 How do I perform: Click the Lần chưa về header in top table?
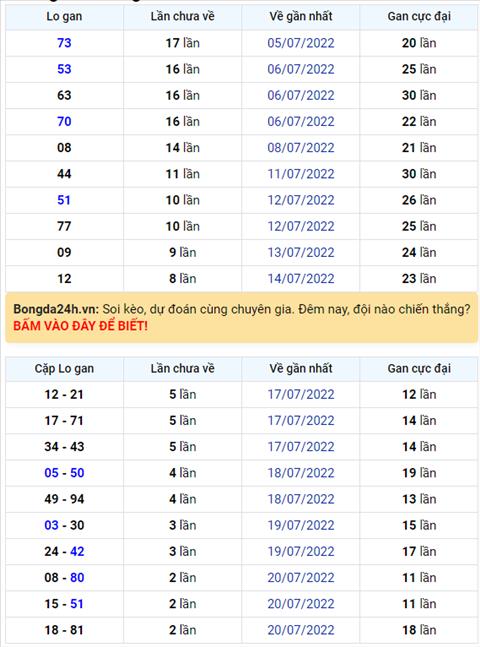(182, 17)
